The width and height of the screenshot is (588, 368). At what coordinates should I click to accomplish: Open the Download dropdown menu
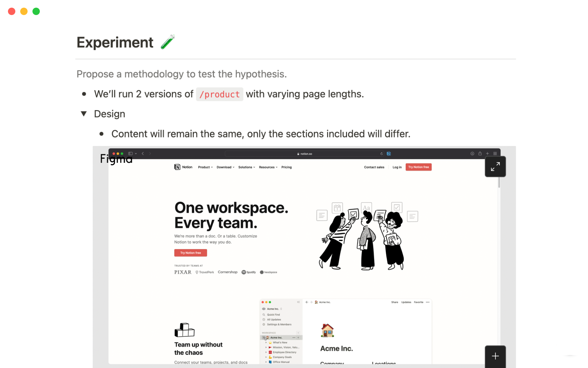click(225, 167)
